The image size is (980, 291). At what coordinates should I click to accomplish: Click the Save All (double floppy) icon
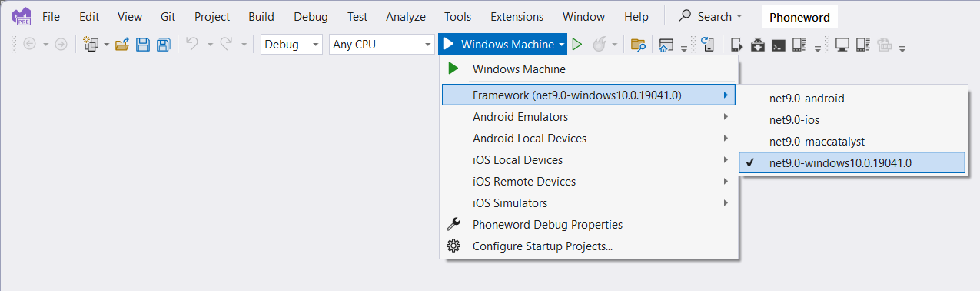pyautogui.click(x=163, y=45)
